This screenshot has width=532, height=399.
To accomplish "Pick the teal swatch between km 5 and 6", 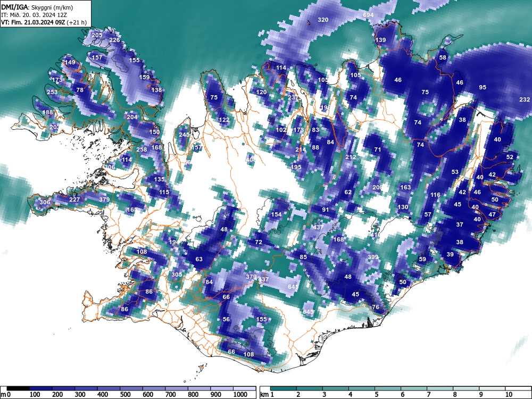I will point(388,388).
